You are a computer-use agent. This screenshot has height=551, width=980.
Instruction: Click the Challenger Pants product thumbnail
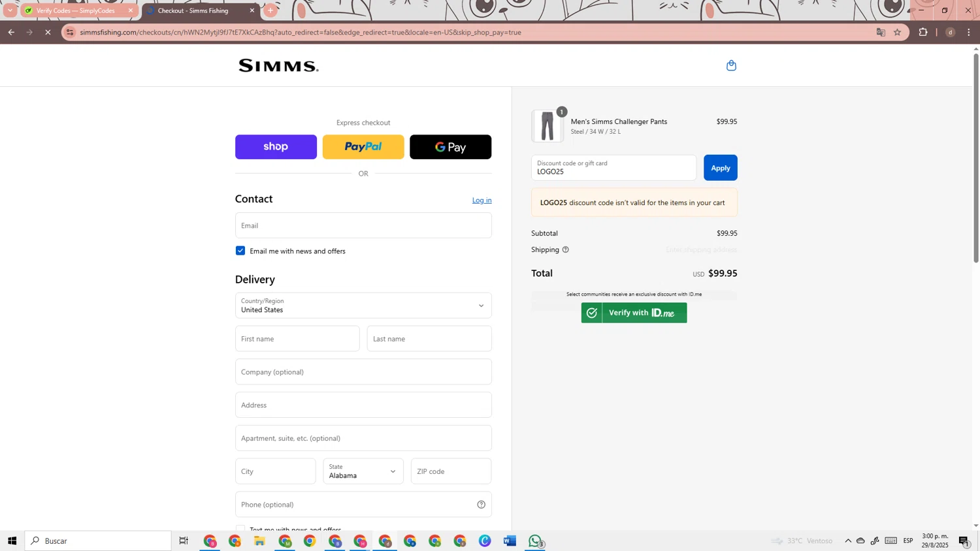(547, 126)
